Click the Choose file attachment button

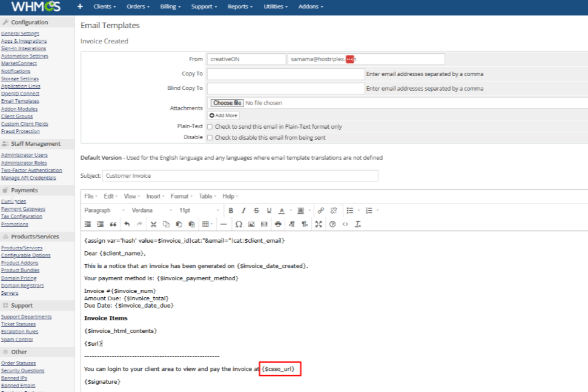(227, 103)
